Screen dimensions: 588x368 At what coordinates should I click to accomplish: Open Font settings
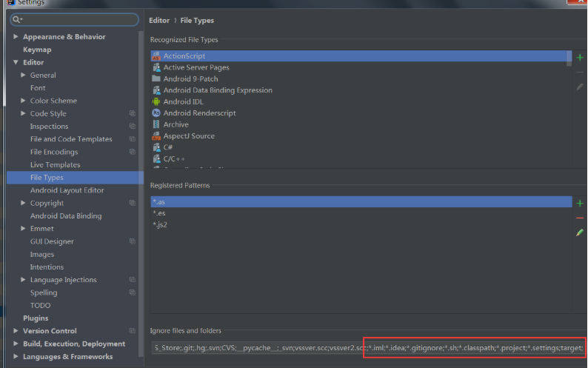(38, 88)
